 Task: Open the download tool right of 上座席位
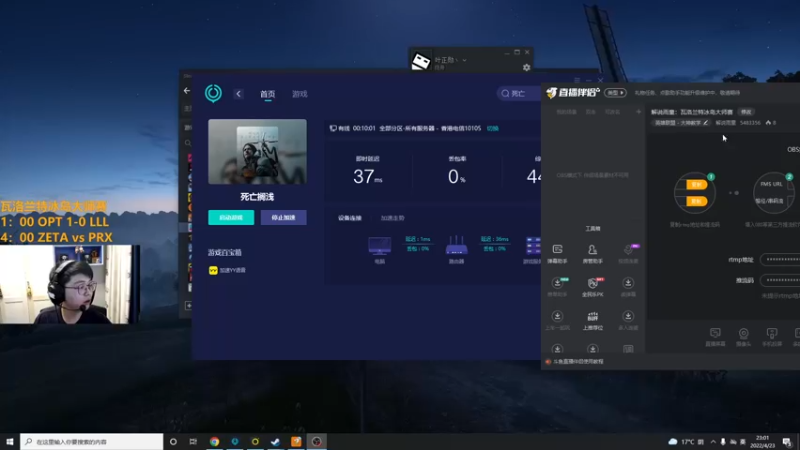628,320
